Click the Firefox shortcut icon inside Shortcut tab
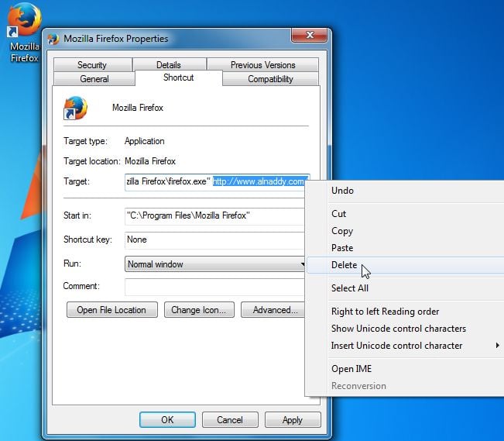This screenshot has height=441, width=504. 76,108
